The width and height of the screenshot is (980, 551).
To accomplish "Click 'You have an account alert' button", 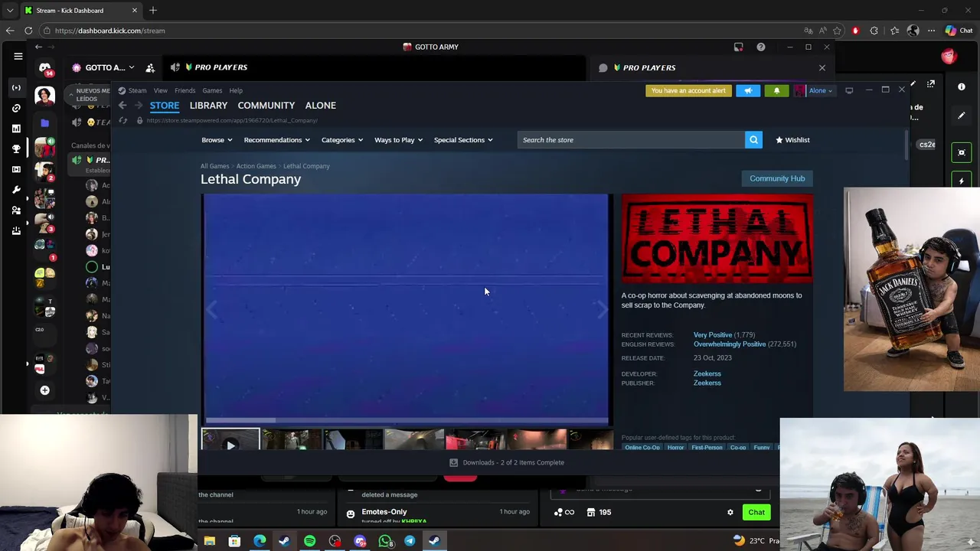I will (x=688, y=90).
